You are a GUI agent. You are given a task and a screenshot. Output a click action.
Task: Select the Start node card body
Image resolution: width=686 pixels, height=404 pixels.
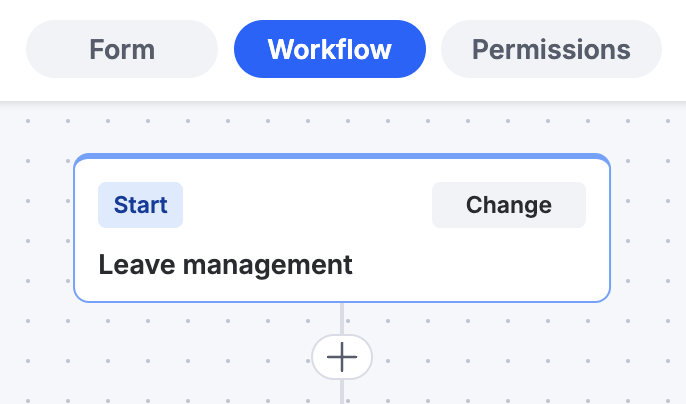[x=342, y=228]
